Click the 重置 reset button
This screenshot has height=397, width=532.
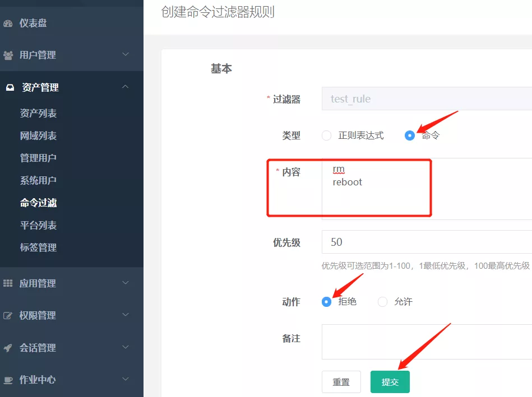341,382
